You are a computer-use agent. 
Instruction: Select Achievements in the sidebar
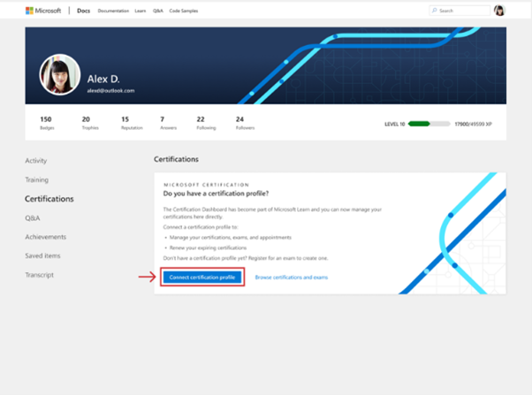(x=45, y=237)
